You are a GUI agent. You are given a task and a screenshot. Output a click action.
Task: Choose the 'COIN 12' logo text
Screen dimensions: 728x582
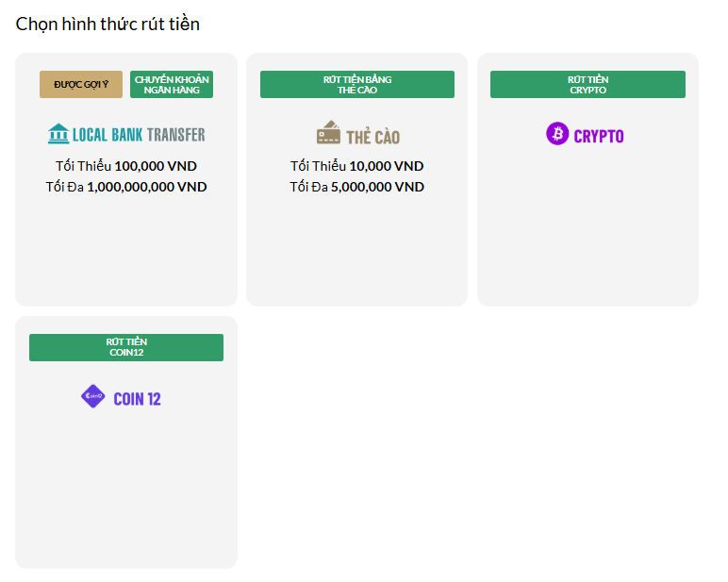tap(137, 399)
